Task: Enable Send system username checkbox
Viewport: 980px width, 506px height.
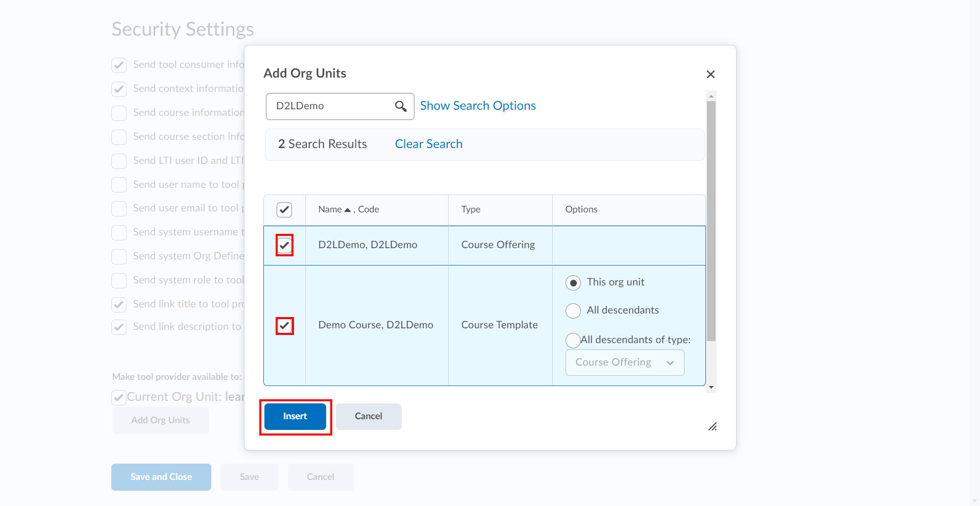Action: tap(119, 233)
